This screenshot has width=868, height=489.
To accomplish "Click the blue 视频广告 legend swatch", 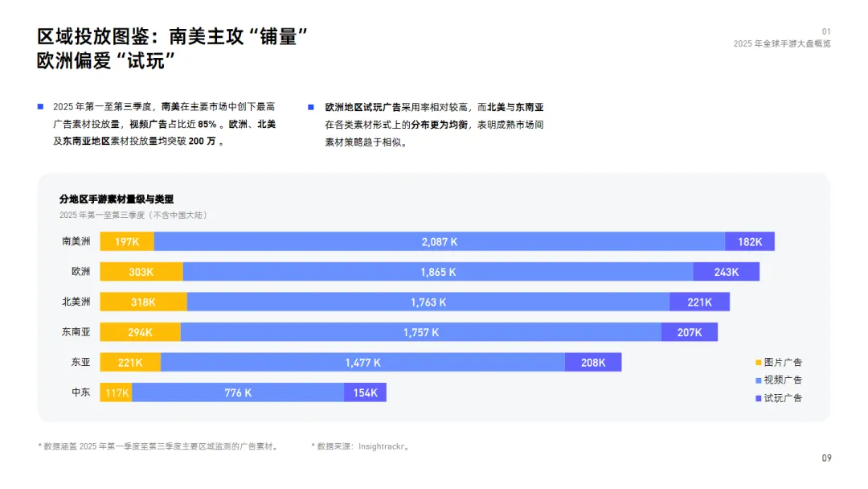I will 759,380.
